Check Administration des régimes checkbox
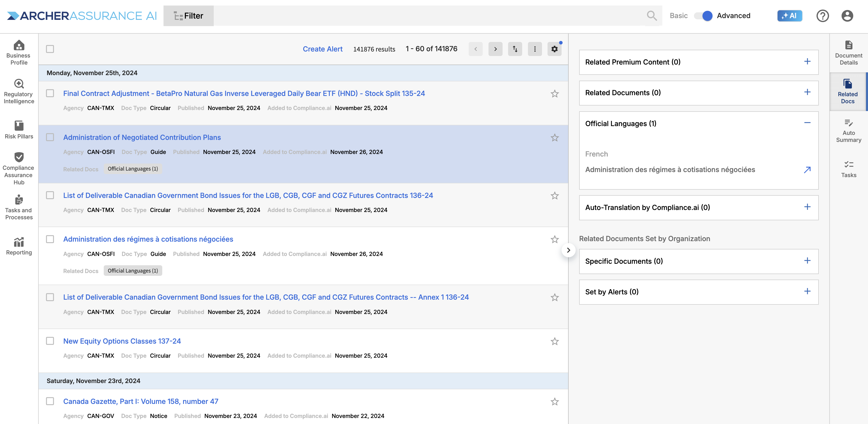 50,239
